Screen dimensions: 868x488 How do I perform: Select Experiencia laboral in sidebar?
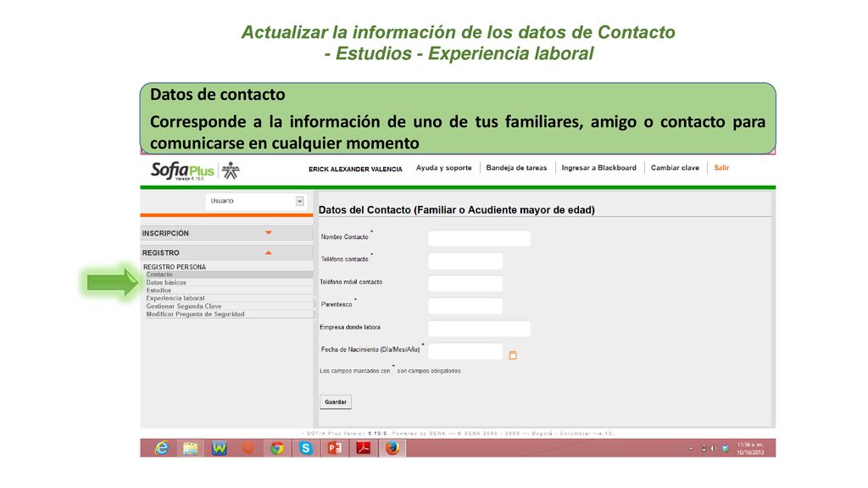click(x=175, y=298)
